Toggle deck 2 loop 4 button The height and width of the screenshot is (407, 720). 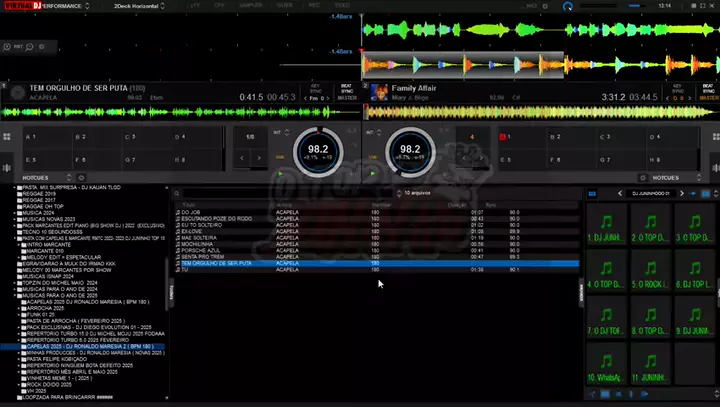(x=472, y=137)
